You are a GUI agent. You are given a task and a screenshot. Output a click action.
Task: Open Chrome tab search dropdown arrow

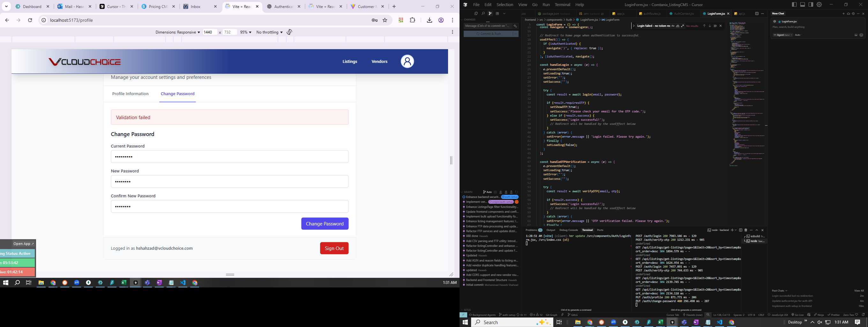click(6, 6)
